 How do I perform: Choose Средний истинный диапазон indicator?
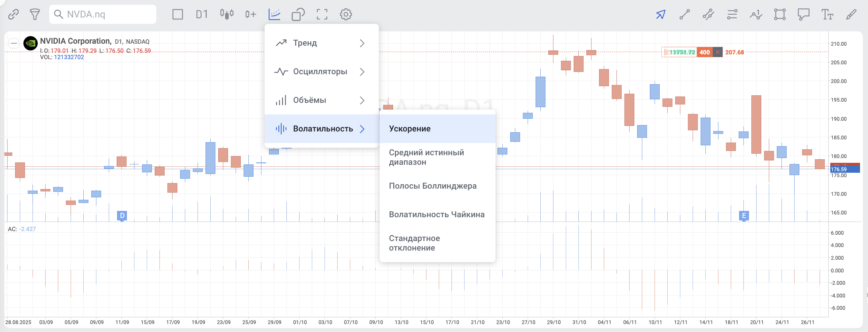[x=438, y=157]
